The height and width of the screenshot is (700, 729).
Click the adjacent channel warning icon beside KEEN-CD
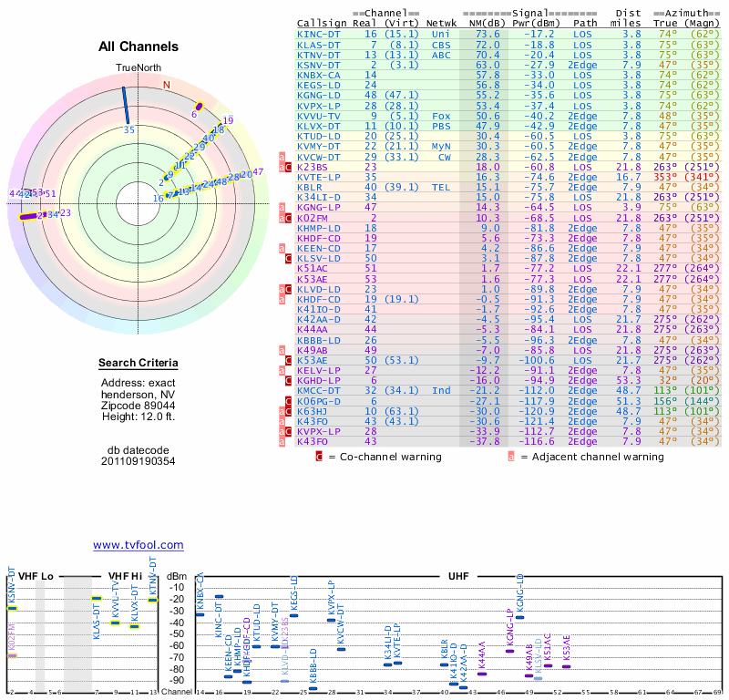coord(282,248)
